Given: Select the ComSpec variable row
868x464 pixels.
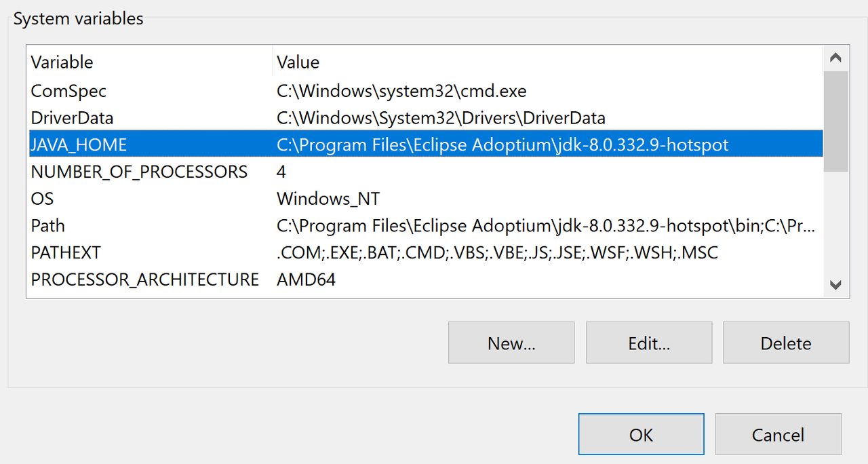Looking at the screenshot, I should click(x=68, y=91).
